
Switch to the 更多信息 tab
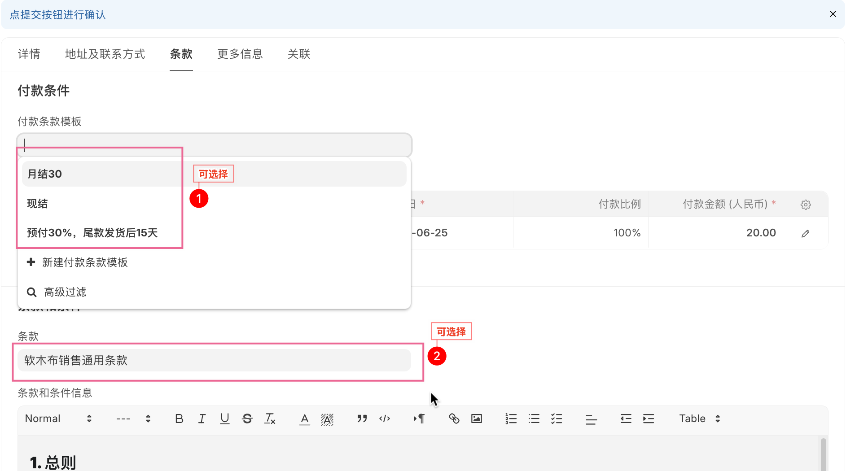click(x=240, y=54)
